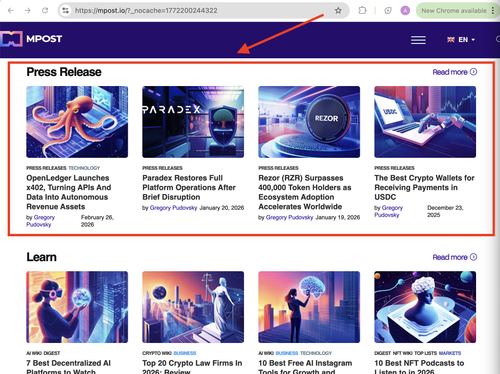Open the VR headset globe thumbnail
The height and width of the screenshot is (374, 500).
click(77, 307)
